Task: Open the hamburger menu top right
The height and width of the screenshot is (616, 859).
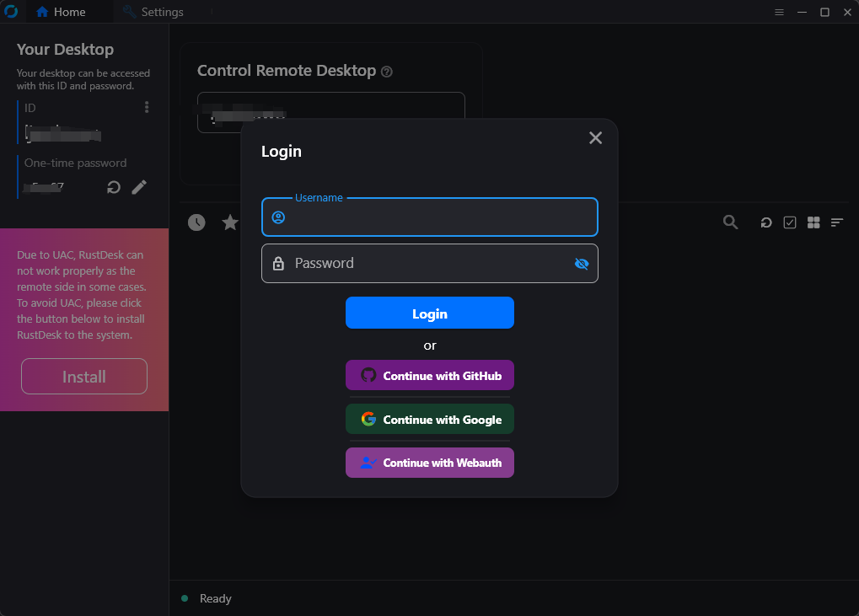Action: (778, 12)
